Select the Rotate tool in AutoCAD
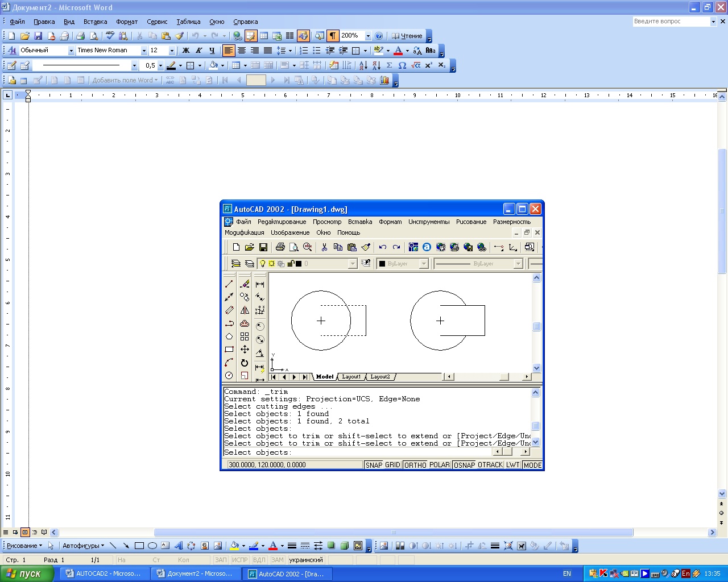728x582 pixels. point(245,363)
